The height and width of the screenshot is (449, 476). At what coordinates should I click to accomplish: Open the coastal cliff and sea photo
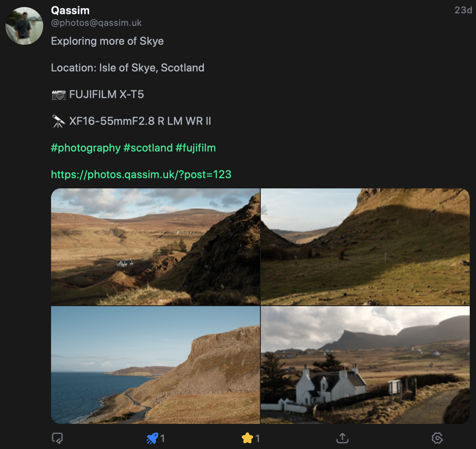click(156, 365)
